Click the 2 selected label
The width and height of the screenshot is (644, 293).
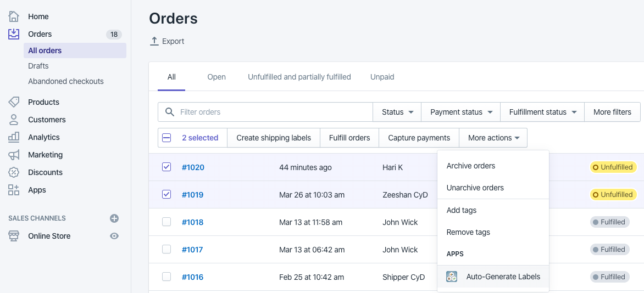click(x=200, y=138)
